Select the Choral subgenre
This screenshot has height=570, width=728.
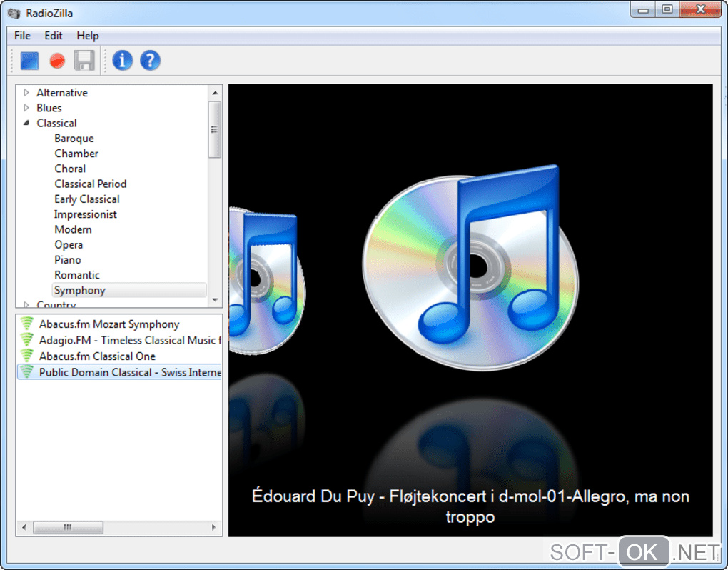[x=70, y=169]
